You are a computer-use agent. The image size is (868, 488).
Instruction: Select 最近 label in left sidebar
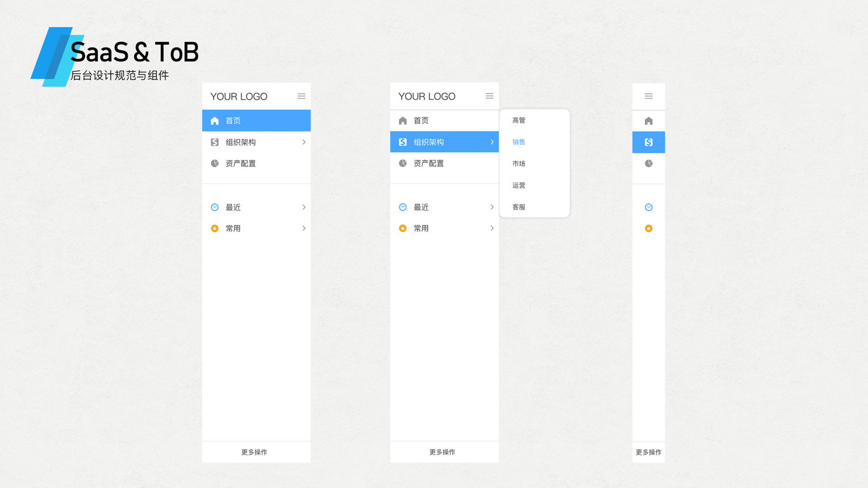[x=233, y=207]
